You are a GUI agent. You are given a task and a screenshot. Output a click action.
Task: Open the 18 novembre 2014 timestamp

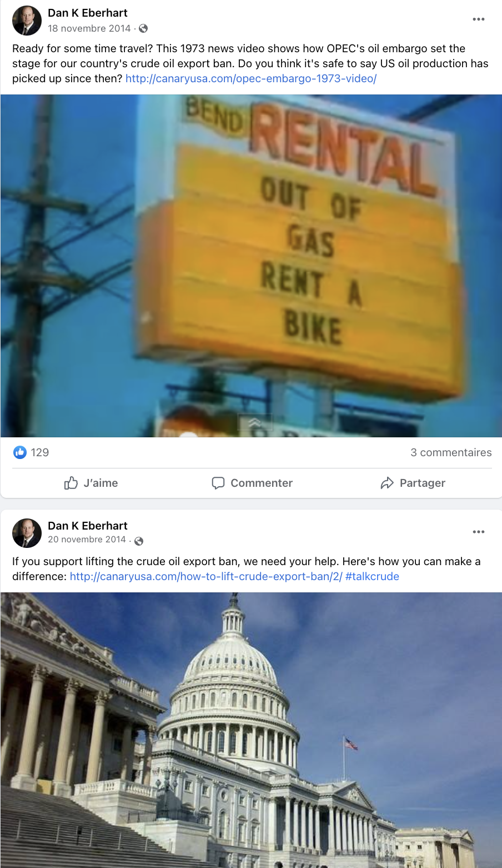89,28
